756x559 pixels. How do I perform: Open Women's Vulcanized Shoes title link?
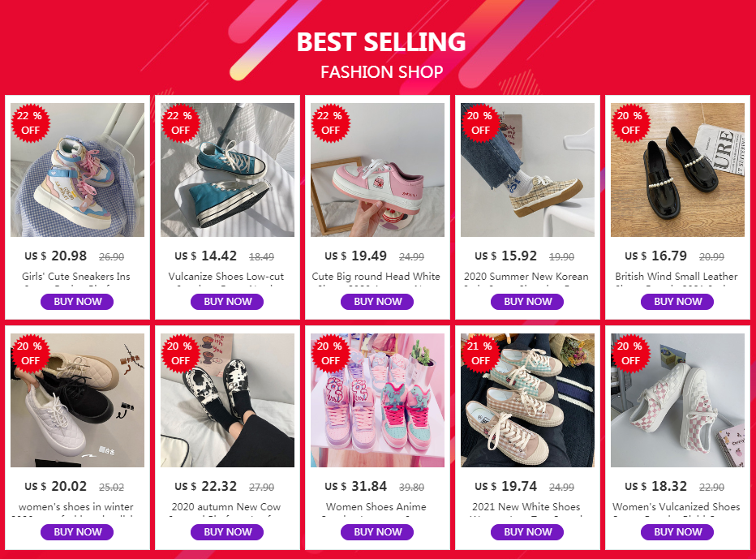pyautogui.click(x=677, y=507)
